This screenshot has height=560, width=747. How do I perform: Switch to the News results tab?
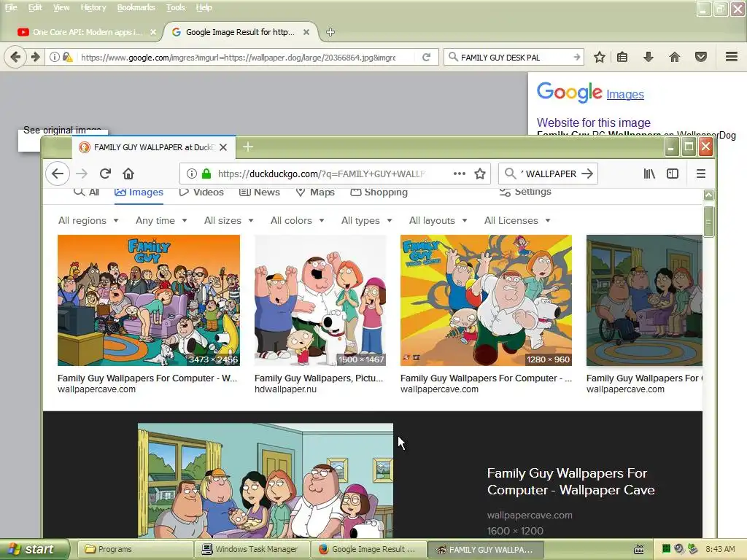click(x=259, y=192)
